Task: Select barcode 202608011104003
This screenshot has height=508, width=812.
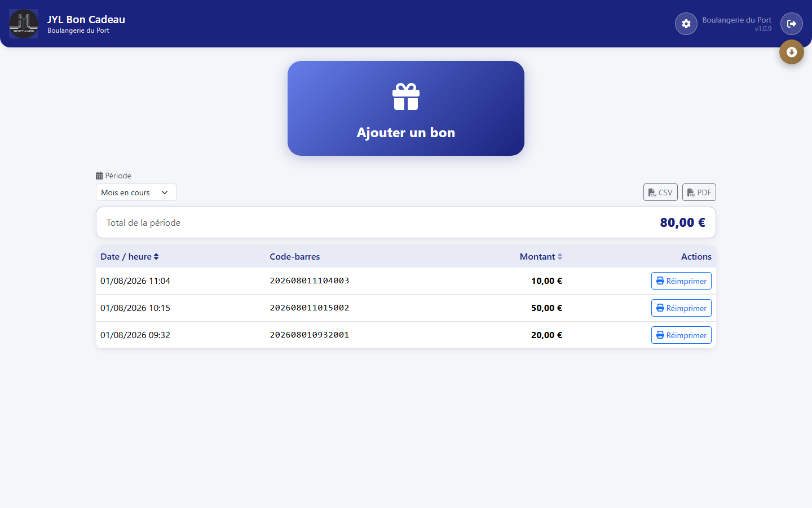Action: (310, 281)
